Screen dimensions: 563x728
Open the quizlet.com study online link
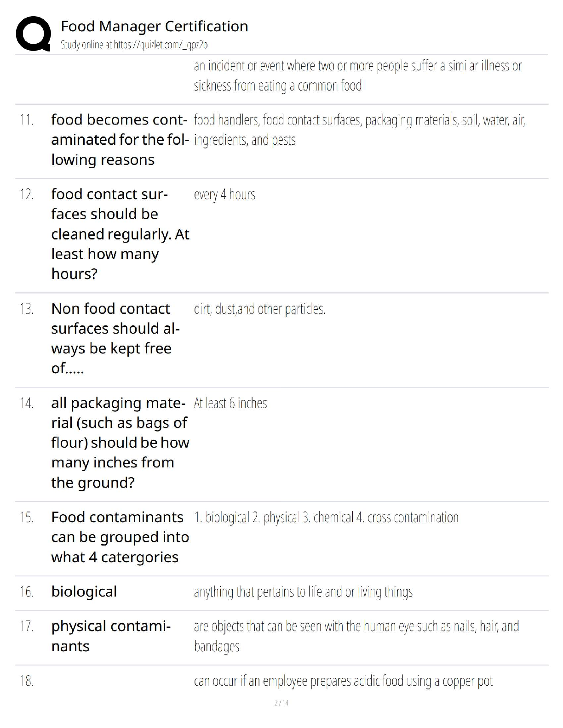coord(134,45)
